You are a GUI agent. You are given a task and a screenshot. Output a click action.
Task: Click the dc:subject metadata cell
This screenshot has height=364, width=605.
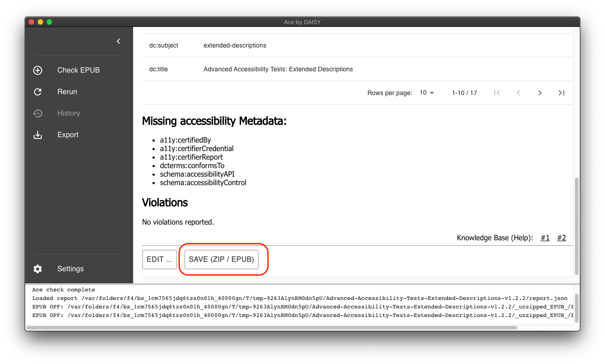point(164,46)
